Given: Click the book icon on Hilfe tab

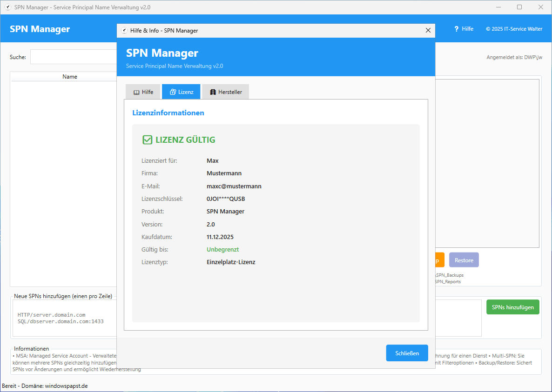Looking at the screenshot, I should coord(136,92).
